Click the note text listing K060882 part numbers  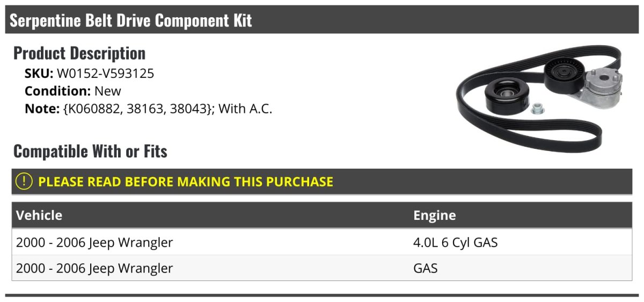(167, 109)
